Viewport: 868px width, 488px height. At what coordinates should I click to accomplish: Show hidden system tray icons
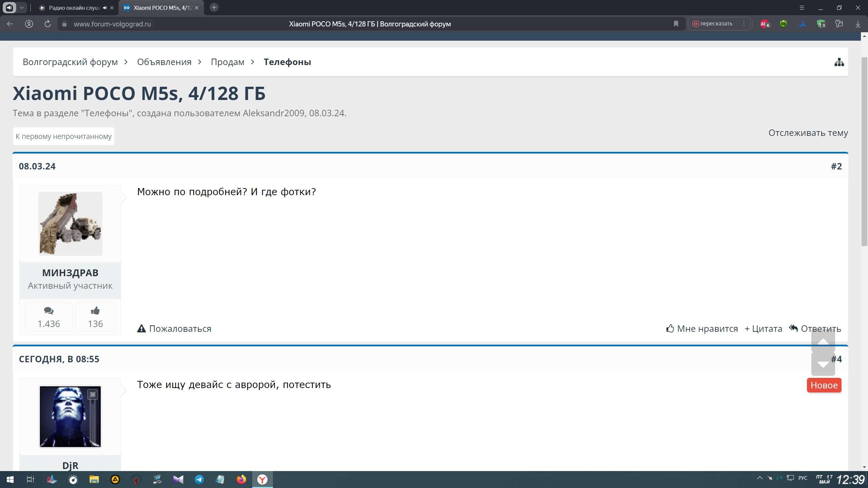(759, 478)
